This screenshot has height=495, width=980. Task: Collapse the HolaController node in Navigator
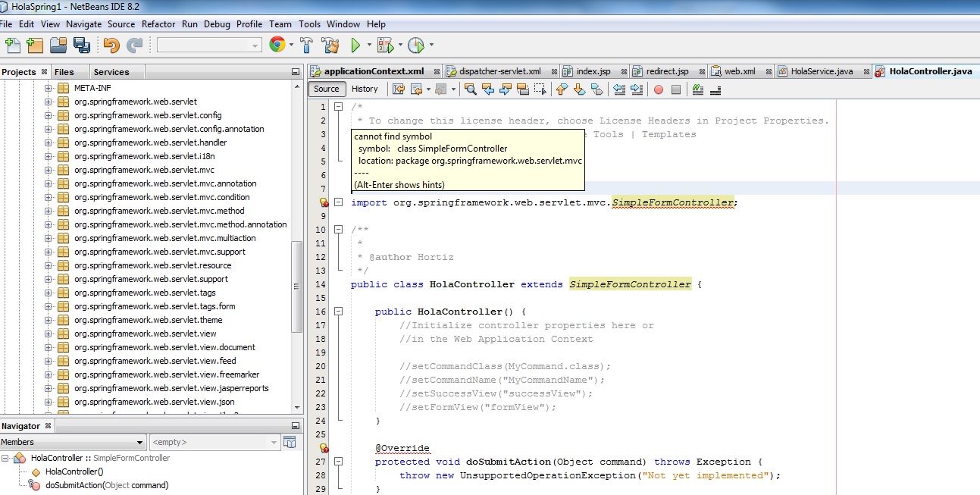pos(5,458)
